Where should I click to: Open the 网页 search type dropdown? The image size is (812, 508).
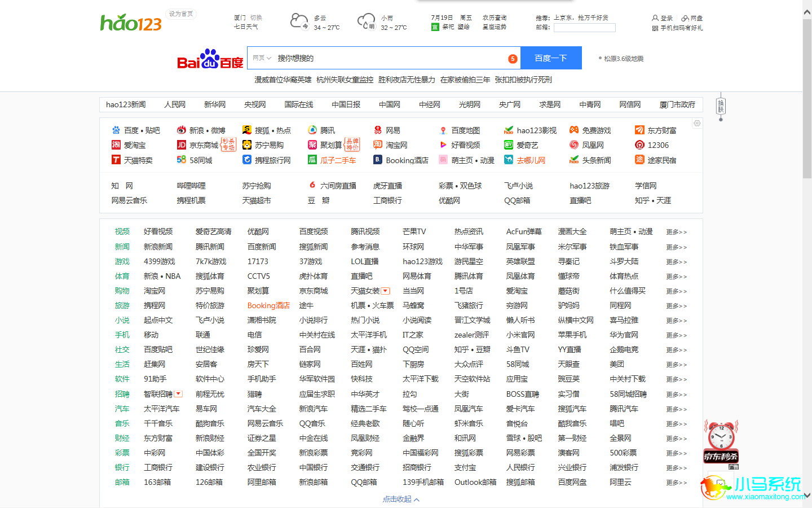coord(262,58)
